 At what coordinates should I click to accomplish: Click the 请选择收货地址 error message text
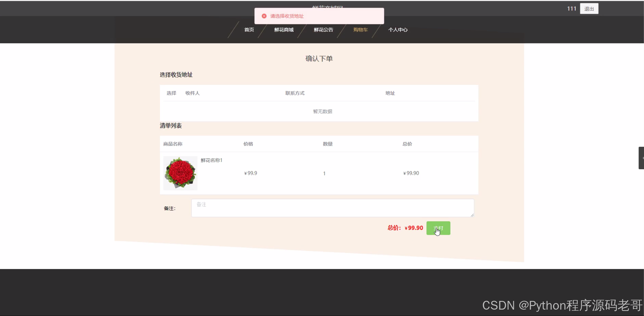point(287,16)
